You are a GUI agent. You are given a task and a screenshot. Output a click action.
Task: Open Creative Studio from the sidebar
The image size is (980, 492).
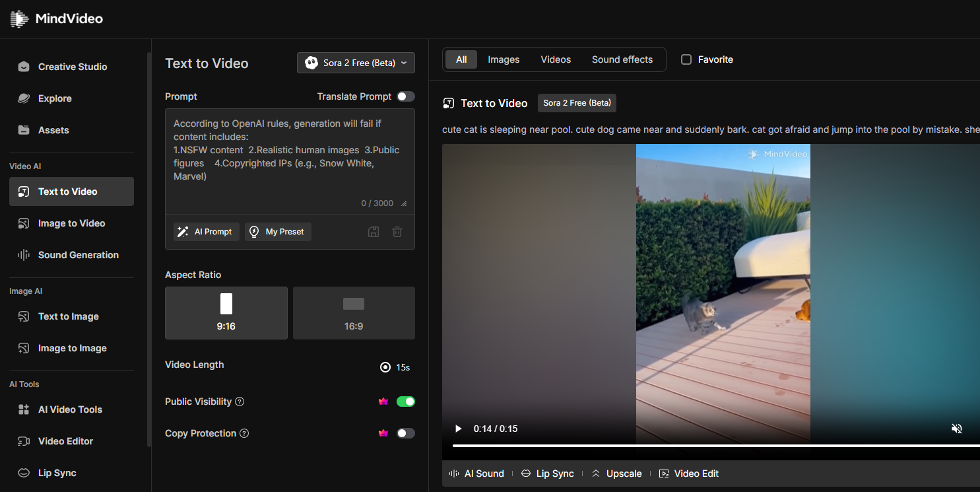71,67
